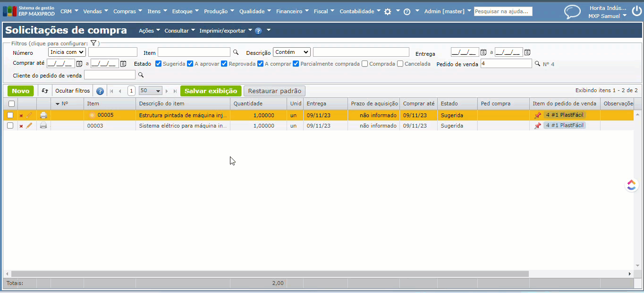
Task: Tick the select-all header checkbox
Action: 11,103
